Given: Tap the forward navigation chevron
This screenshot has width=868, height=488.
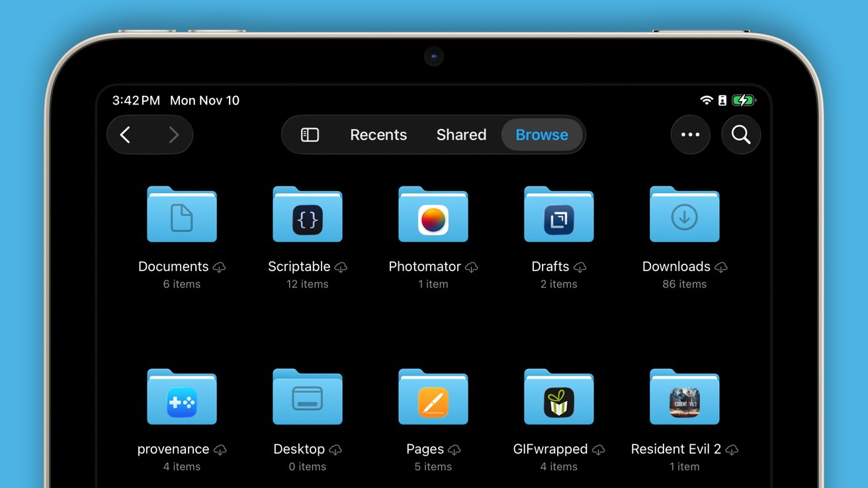Looking at the screenshot, I should click(173, 134).
